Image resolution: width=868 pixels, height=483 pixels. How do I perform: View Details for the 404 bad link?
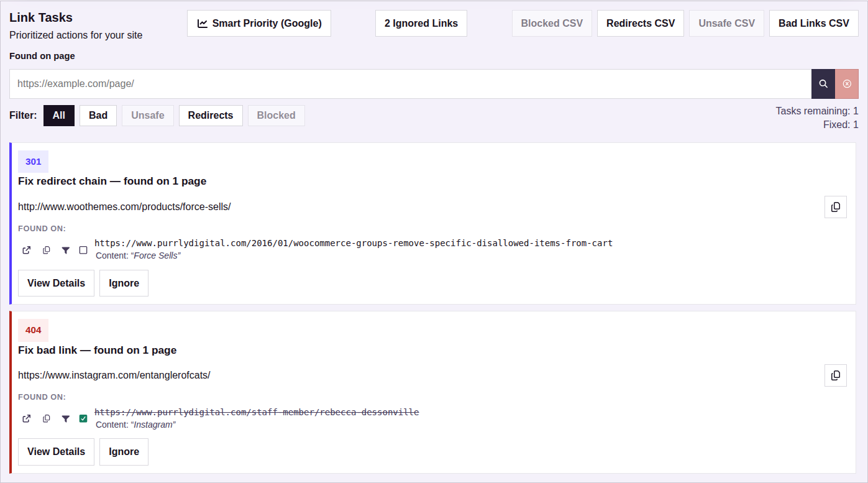56,452
